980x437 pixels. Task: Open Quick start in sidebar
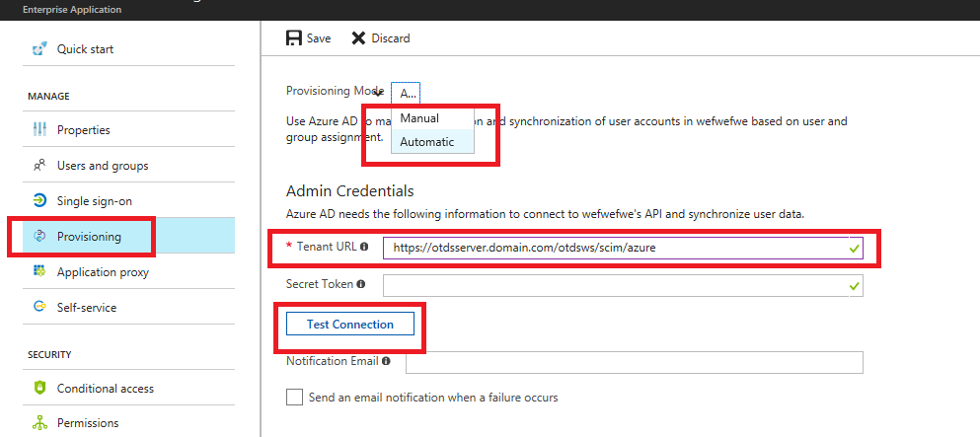click(x=128, y=48)
